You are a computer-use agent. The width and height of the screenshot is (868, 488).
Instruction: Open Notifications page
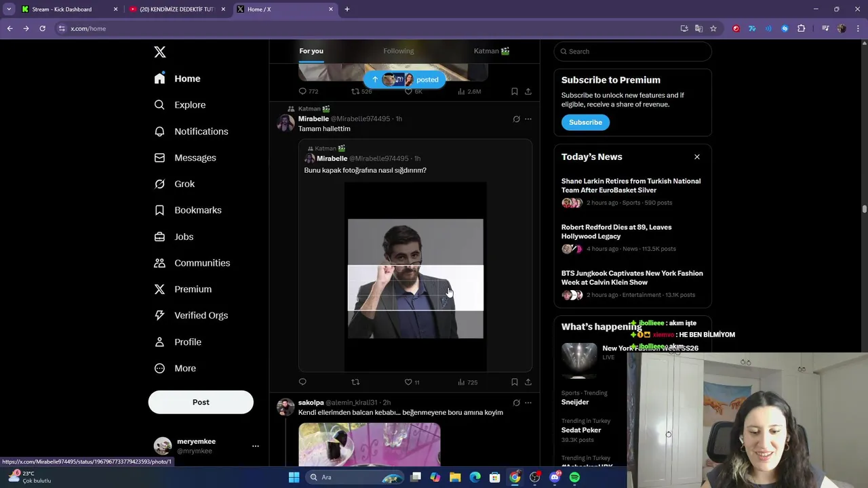[191, 131]
